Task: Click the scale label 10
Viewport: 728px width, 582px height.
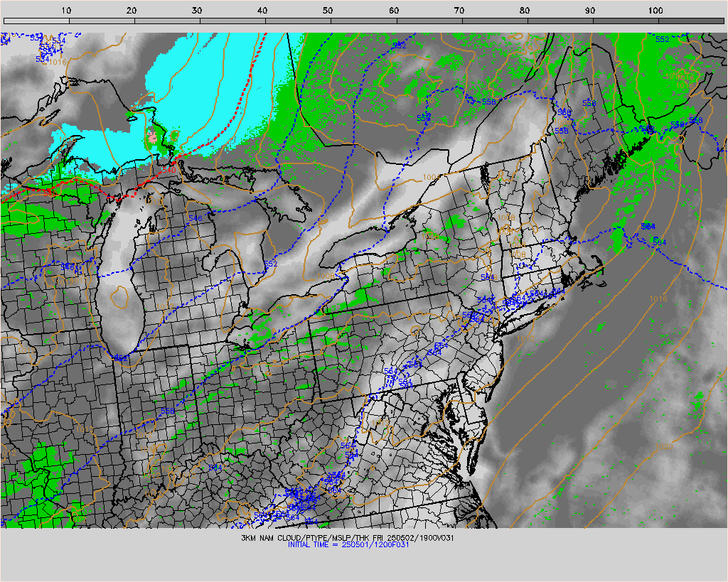Action: pyautogui.click(x=66, y=10)
